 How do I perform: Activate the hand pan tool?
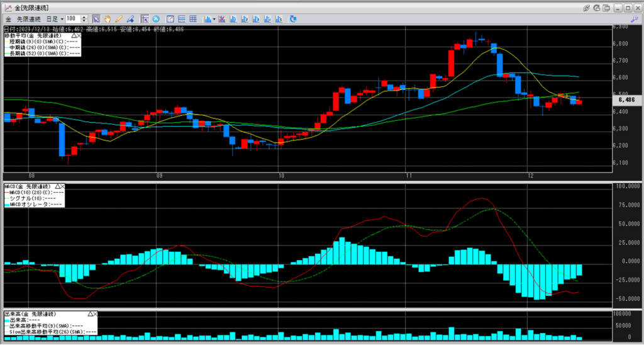[107, 19]
